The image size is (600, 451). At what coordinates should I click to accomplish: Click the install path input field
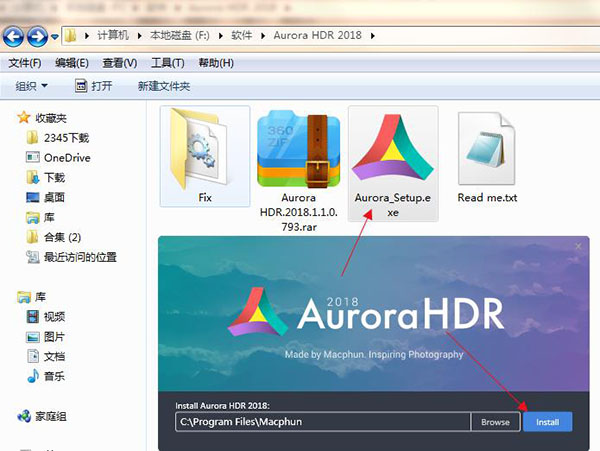click(x=323, y=422)
